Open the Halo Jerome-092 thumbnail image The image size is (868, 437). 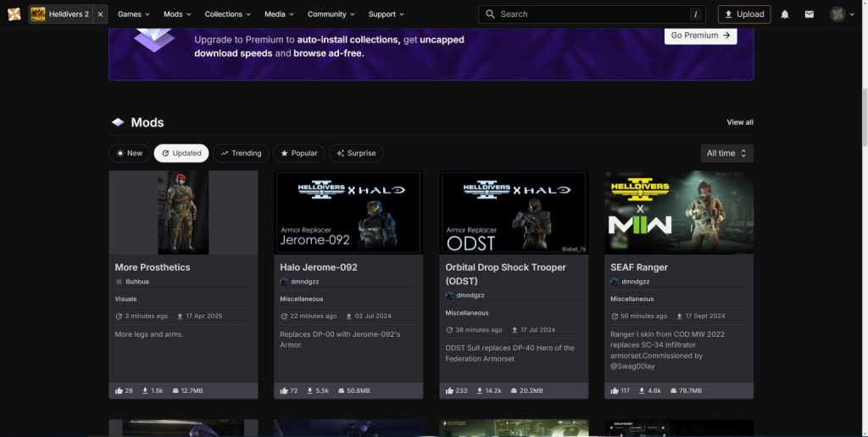pos(348,213)
